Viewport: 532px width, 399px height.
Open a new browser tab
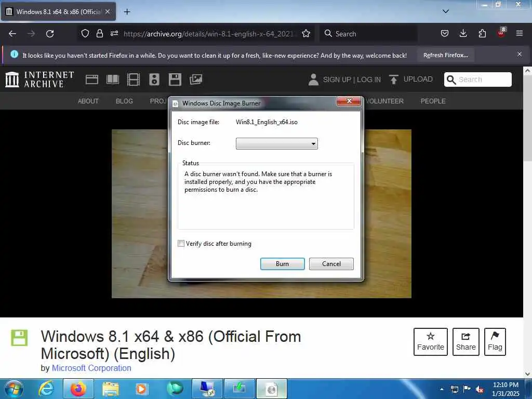(127, 11)
